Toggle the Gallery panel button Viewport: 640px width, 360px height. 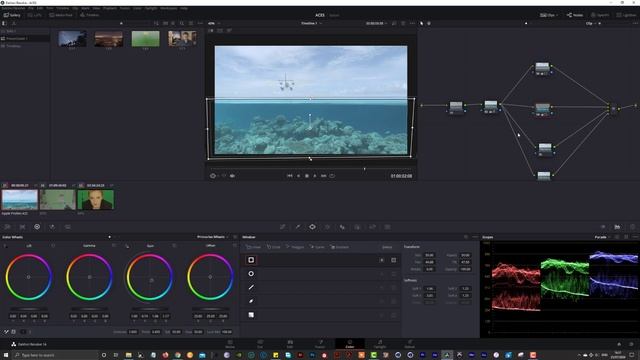[x=12, y=15]
